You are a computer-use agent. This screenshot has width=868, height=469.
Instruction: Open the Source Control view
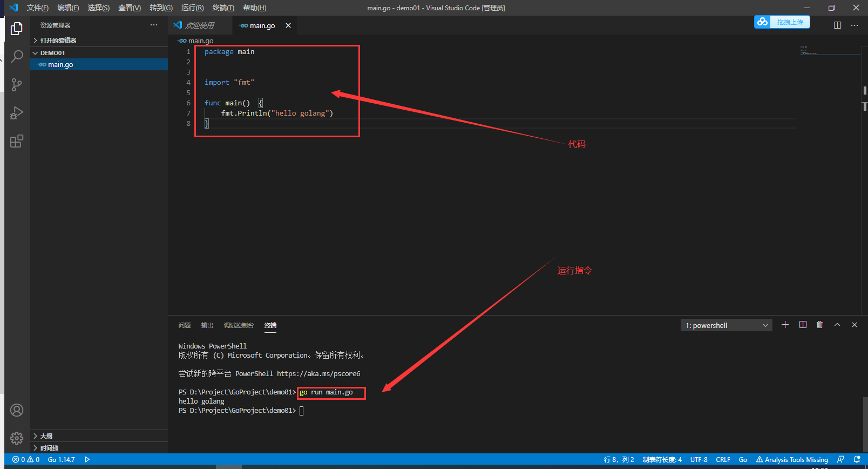coord(17,85)
